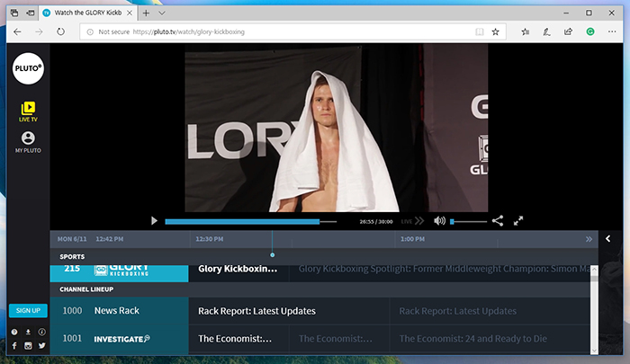Visit Pluto TV's Facebook page

coord(14,345)
